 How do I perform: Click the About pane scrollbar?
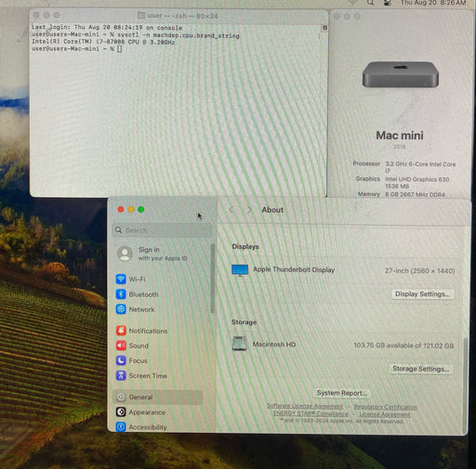pyautogui.click(x=465, y=385)
